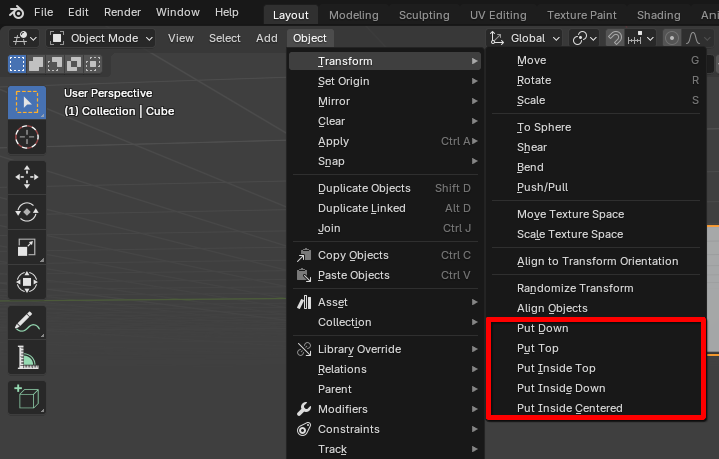
Task: Choose Copy Objects
Action: [385, 255]
